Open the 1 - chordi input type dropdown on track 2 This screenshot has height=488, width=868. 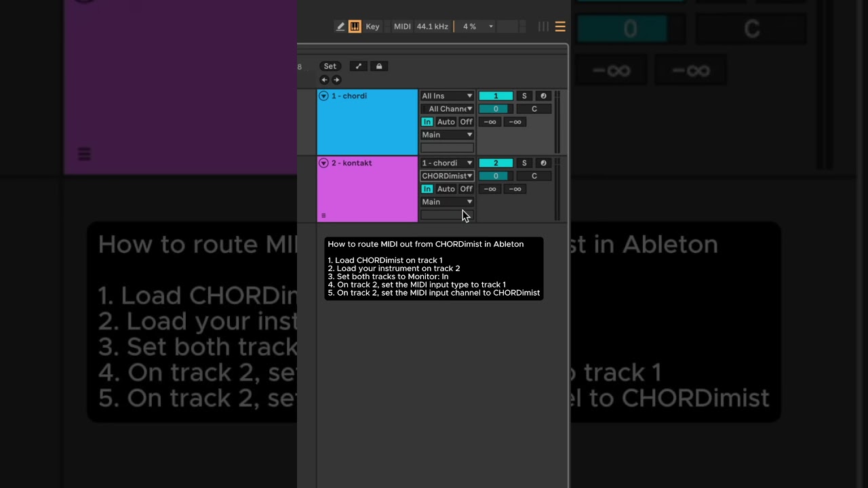point(447,163)
